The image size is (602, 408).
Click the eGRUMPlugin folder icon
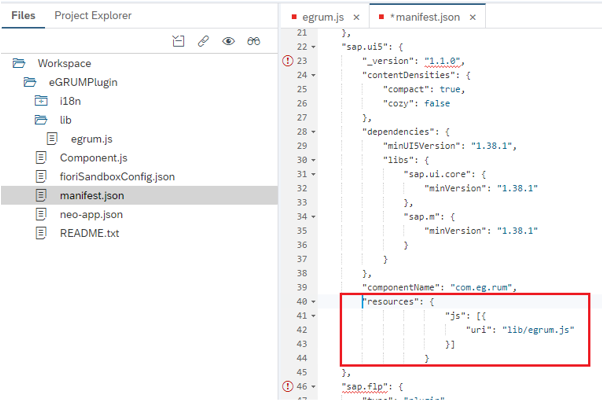tap(30, 82)
